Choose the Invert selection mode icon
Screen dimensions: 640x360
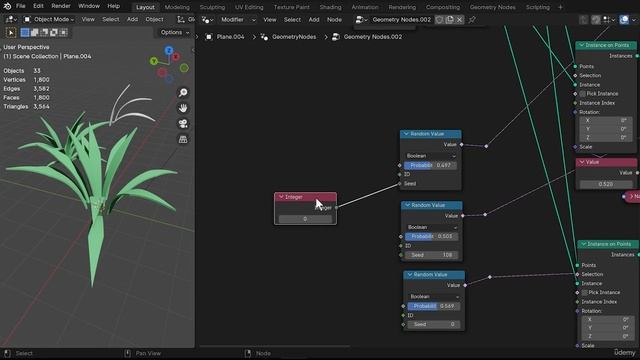point(53,32)
